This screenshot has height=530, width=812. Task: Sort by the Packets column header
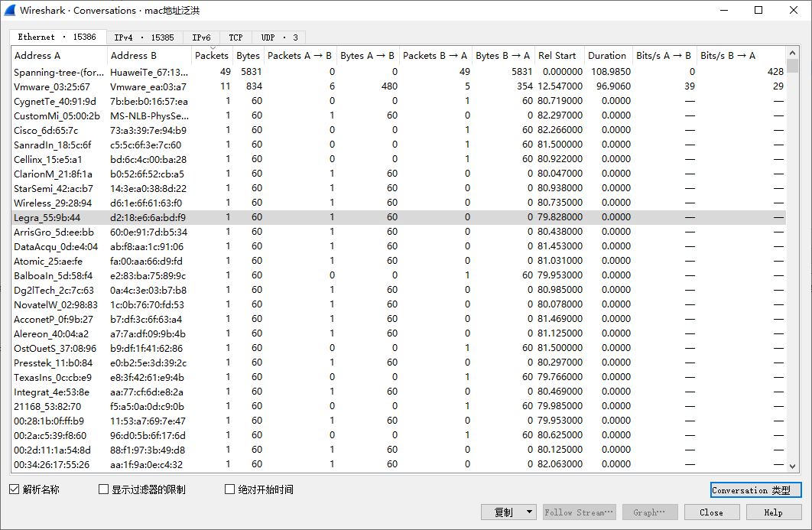[212, 55]
